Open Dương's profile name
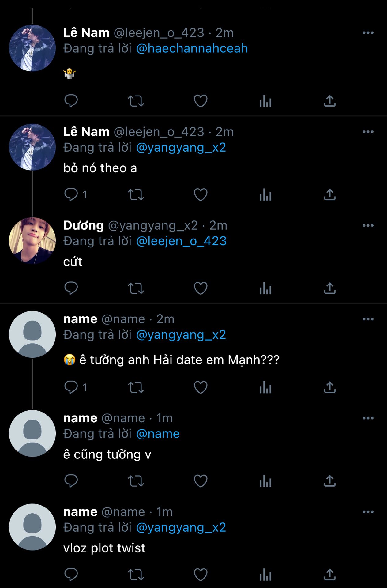Image resolution: width=387 pixels, height=588 pixels. [84, 226]
